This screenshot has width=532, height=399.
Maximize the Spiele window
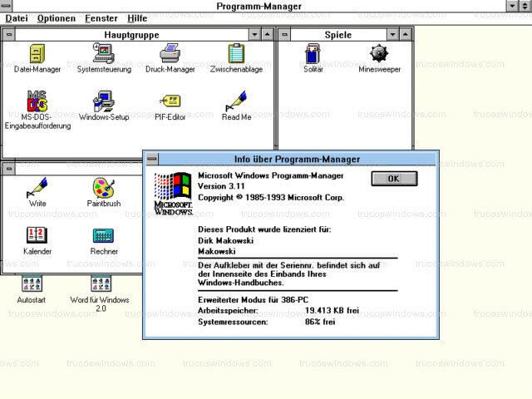click(x=406, y=35)
